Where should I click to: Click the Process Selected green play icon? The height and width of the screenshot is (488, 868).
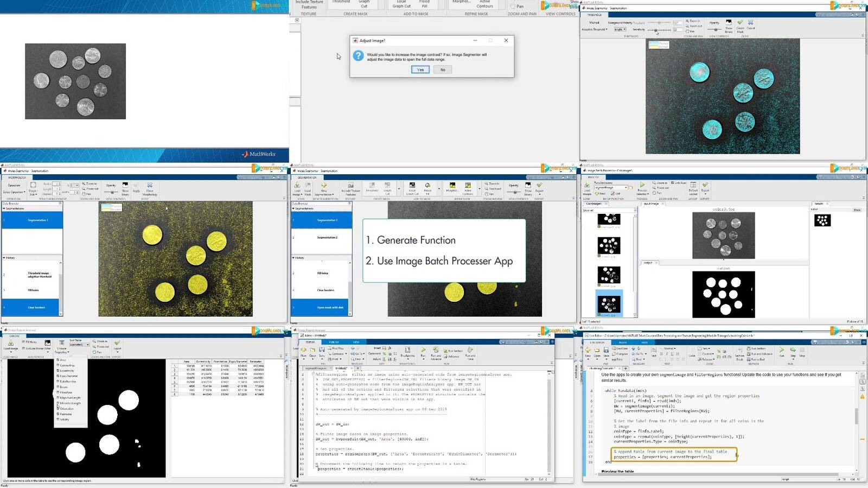pyautogui.click(x=642, y=185)
